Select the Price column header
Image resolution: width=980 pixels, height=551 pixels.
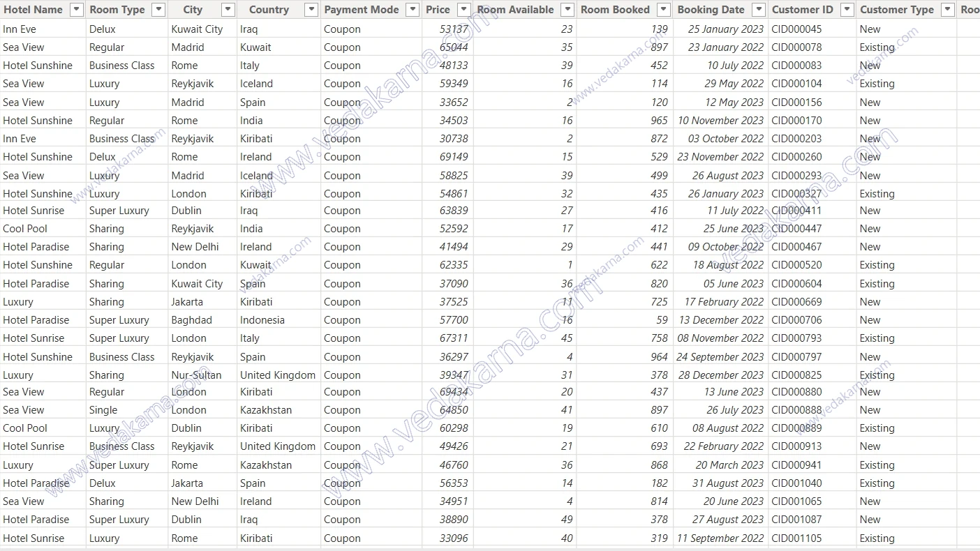click(438, 10)
